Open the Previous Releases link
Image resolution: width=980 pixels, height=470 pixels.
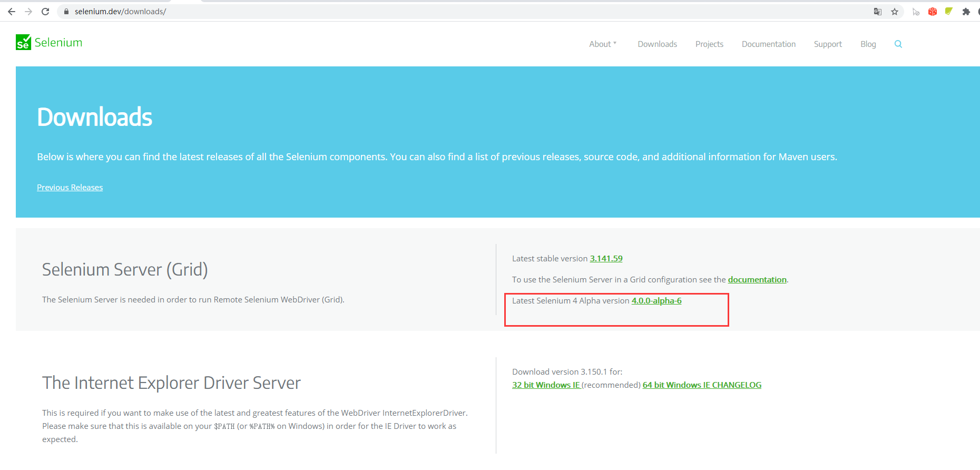(70, 188)
